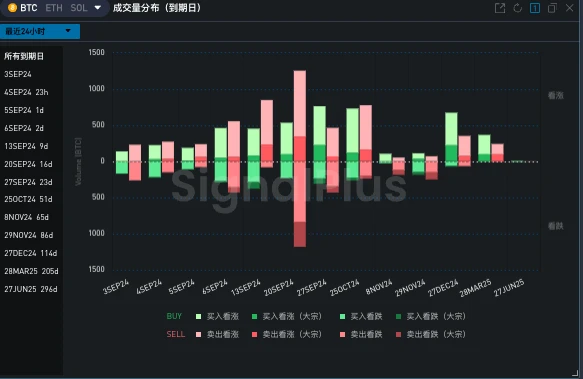Close the volume distribution panel
The width and height of the screenshot is (583, 379).
point(569,8)
